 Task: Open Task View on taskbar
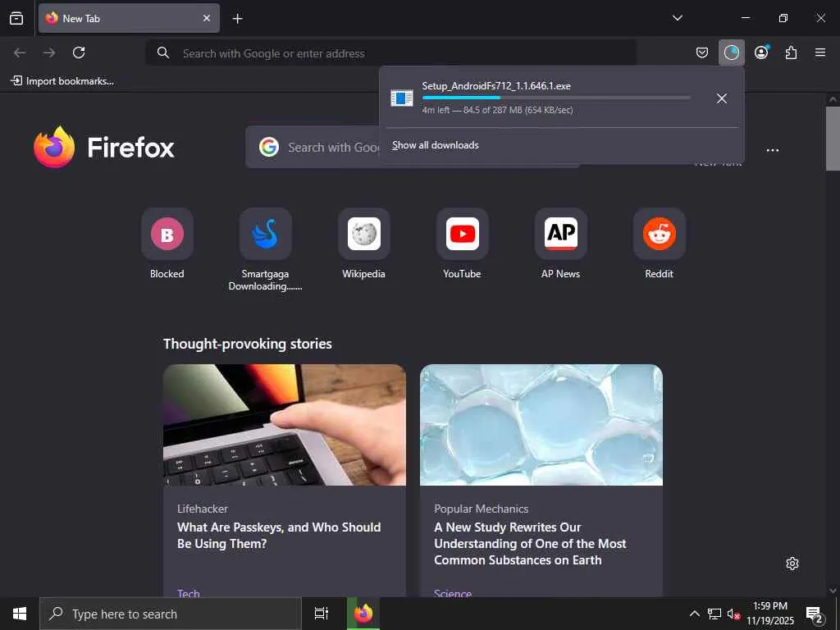[322, 614]
